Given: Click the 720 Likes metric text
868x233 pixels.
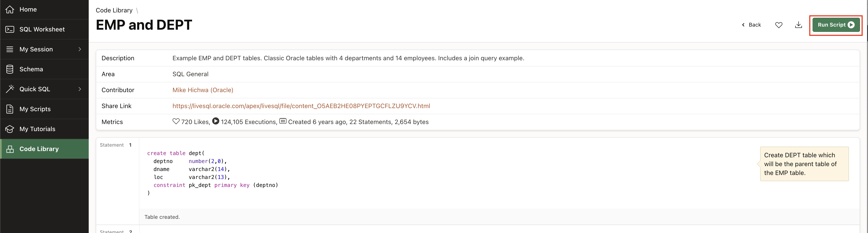Looking at the screenshot, I should click(x=195, y=122).
